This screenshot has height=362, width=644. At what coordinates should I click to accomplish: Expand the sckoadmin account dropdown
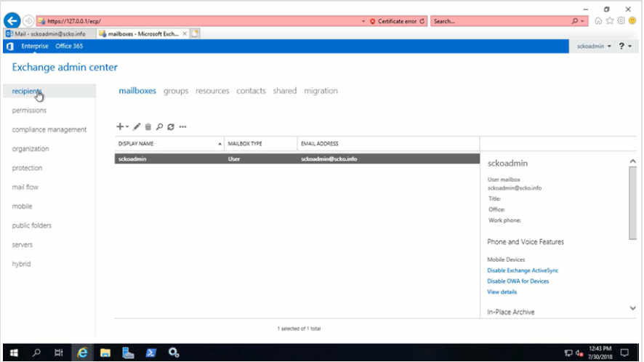(x=594, y=47)
